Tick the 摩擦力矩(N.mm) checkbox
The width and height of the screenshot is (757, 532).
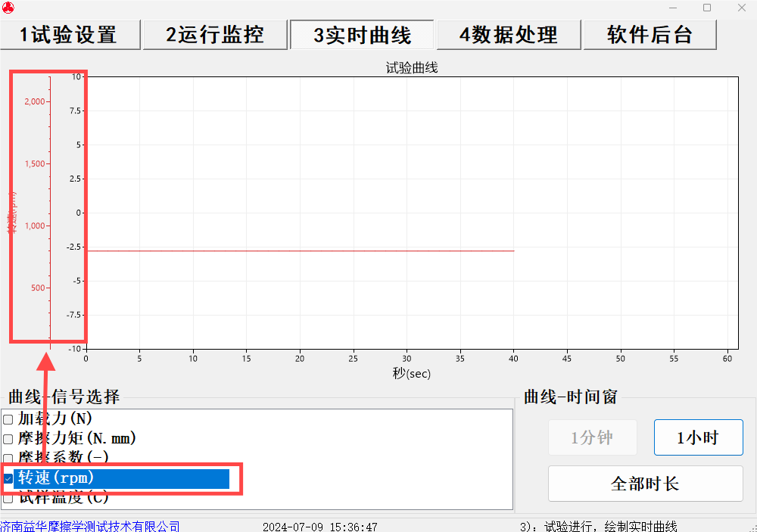coord(8,439)
